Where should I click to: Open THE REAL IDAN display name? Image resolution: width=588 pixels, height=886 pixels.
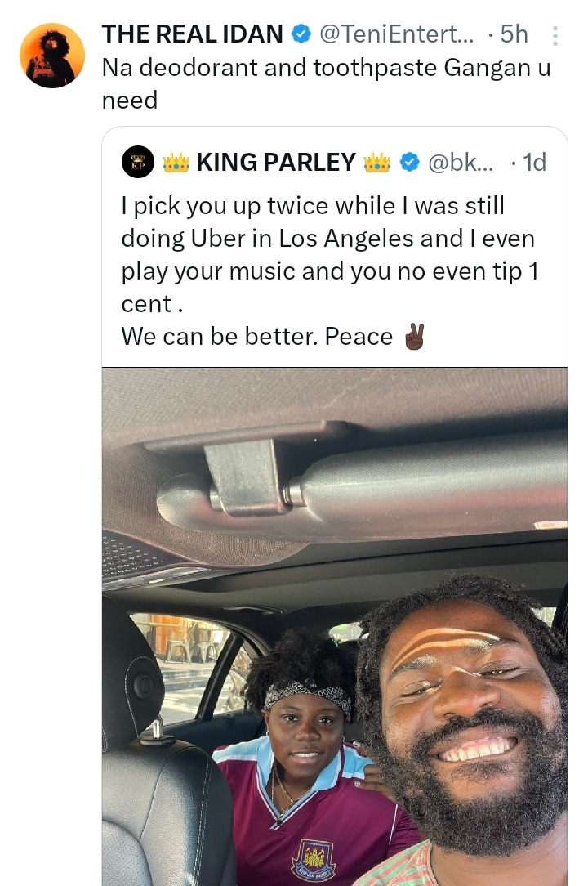tap(192, 34)
